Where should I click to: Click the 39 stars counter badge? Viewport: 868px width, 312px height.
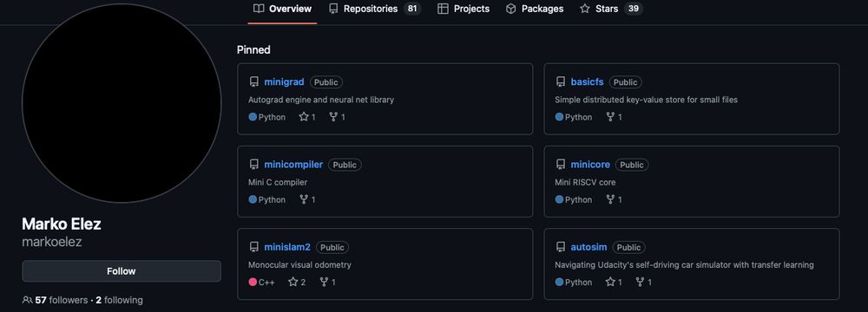[x=634, y=9]
